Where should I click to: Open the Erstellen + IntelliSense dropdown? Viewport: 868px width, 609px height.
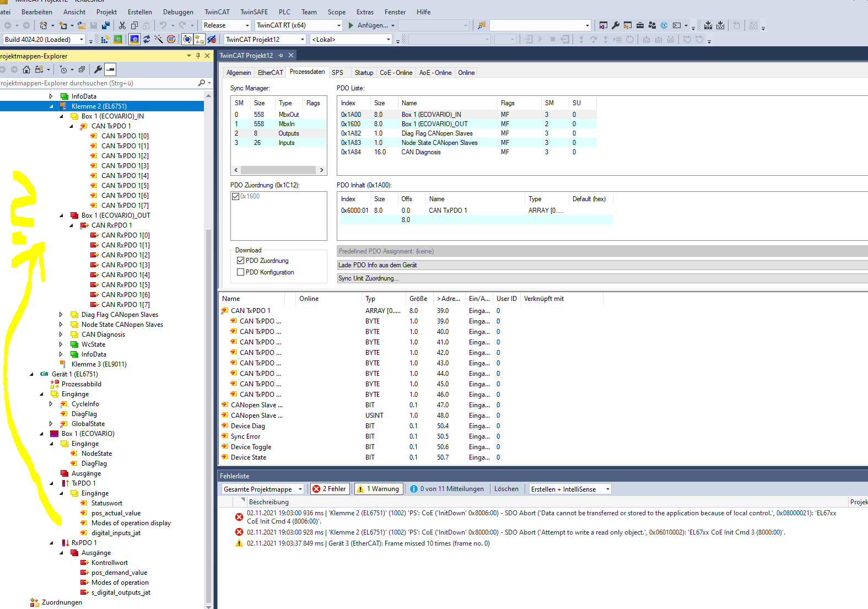[x=608, y=489]
